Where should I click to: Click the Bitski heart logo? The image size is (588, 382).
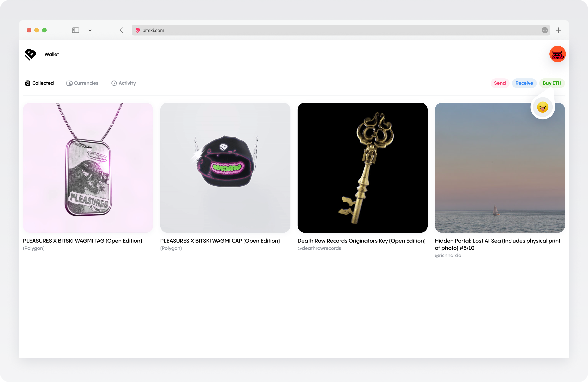pyautogui.click(x=30, y=54)
